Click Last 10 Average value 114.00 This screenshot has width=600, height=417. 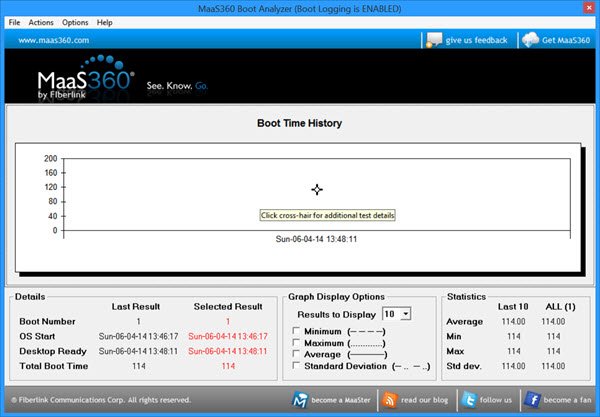click(x=513, y=321)
